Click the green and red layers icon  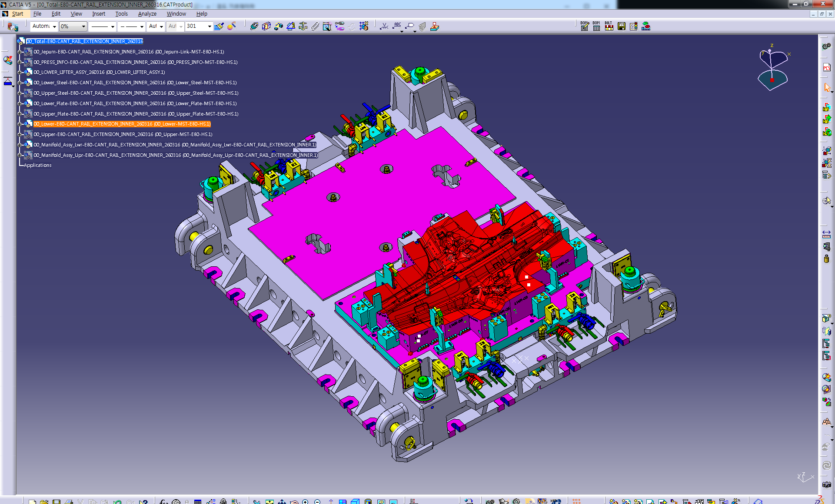[646, 27]
